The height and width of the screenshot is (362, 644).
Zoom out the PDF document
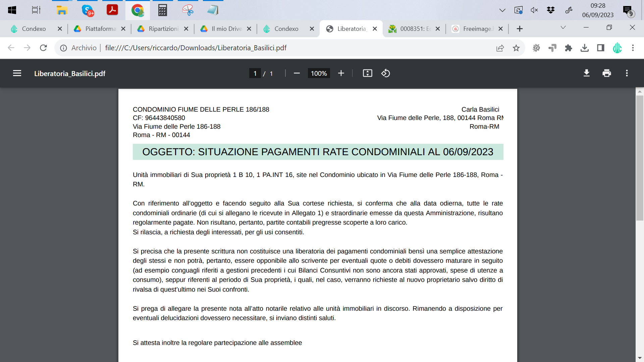click(297, 73)
